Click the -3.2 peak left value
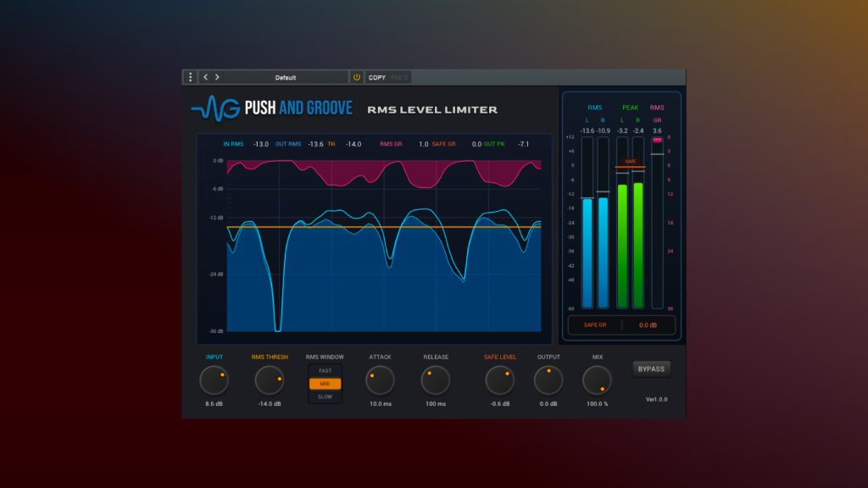This screenshot has width=868, height=488. coord(622,131)
